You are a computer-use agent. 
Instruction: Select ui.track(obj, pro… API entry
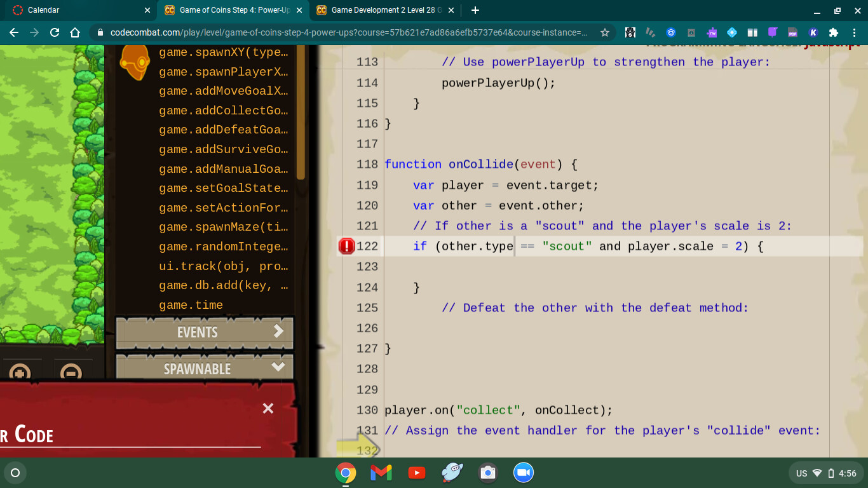click(224, 266)
